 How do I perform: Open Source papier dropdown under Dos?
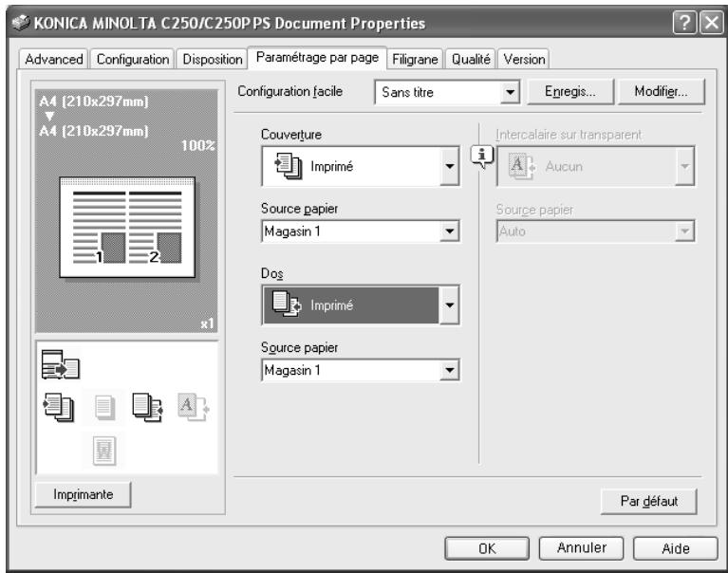[450, 370]
